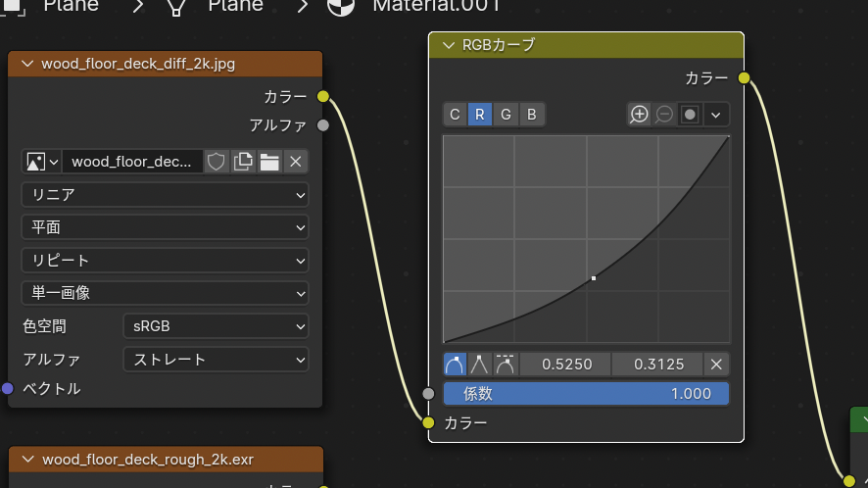Screen dimensions: 868x488
Task: Open image file with folder icon
Action: pos(269,162)
